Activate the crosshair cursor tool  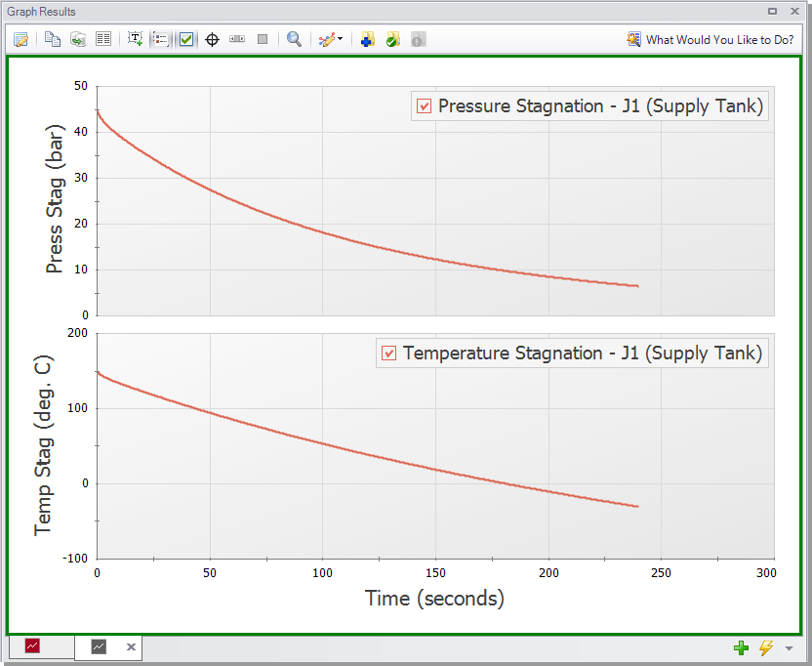pyautogui.click(x=212, y=40)
